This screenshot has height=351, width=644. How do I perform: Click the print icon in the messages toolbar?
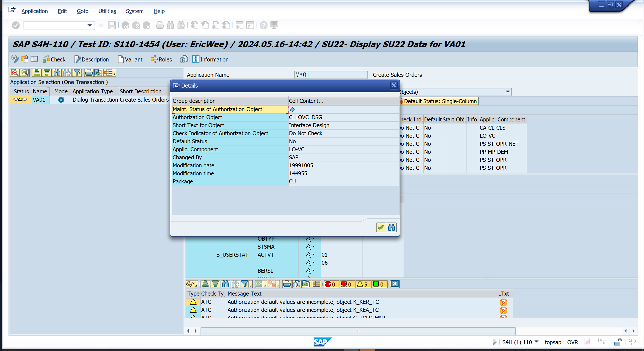click(x=287, y=284)
